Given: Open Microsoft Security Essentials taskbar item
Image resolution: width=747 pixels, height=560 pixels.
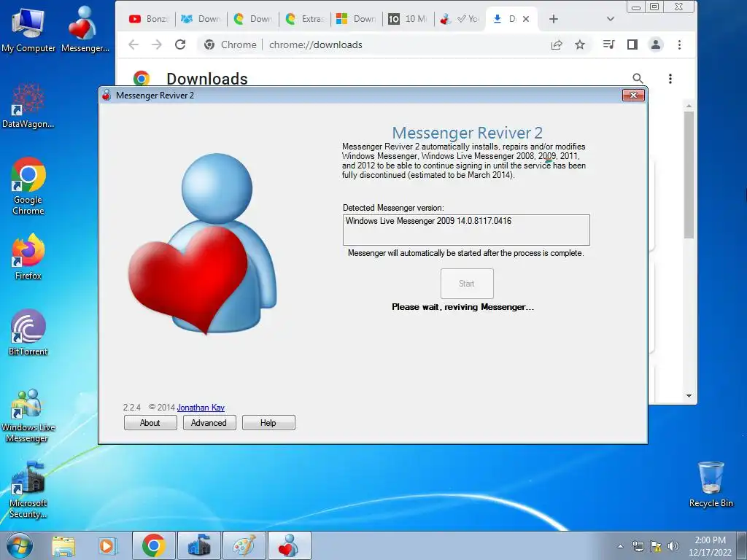Looking at the screenshot, I should (198, 545).
